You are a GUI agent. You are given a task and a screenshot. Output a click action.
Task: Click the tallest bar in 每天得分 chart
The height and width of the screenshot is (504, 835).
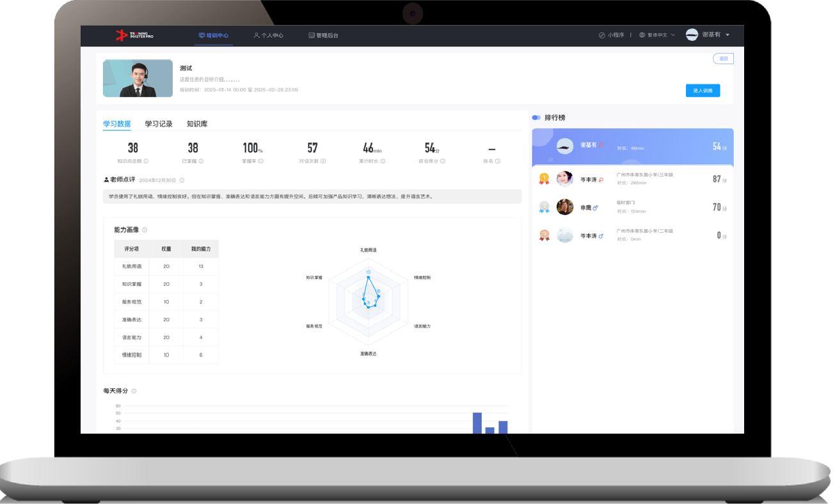point(477,423)
